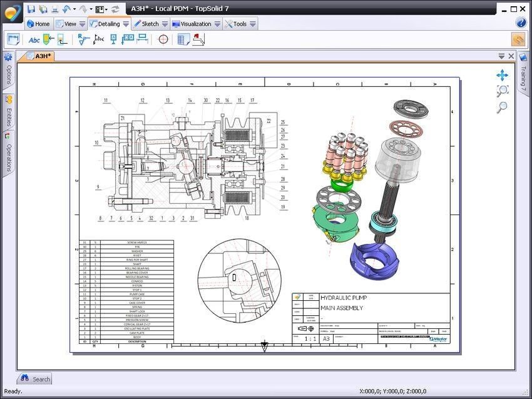The image size is (532, 399).
Task: Expand the Sketch tab dropdown arrow
Action: point(165,24)
